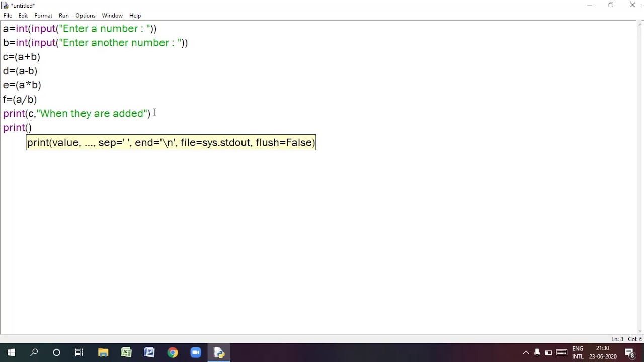This screenshot has height=362, width=644.
Task: Open File Explorer from the taskbar
Action: tap(103, 353)
